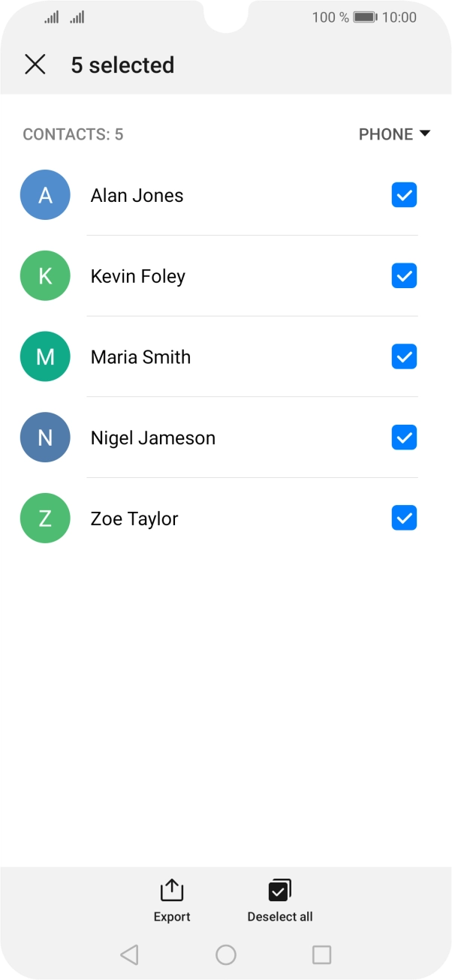This screenshot has height=980, width=452.
Task: Open the PHONE account dropdown
Action: 394,134
